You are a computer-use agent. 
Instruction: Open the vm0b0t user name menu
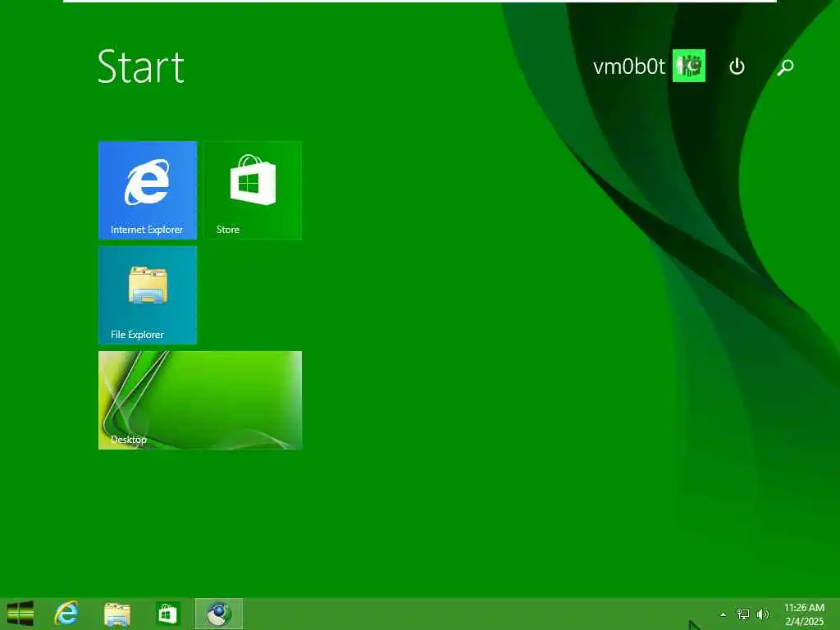(x=629, y=66)
